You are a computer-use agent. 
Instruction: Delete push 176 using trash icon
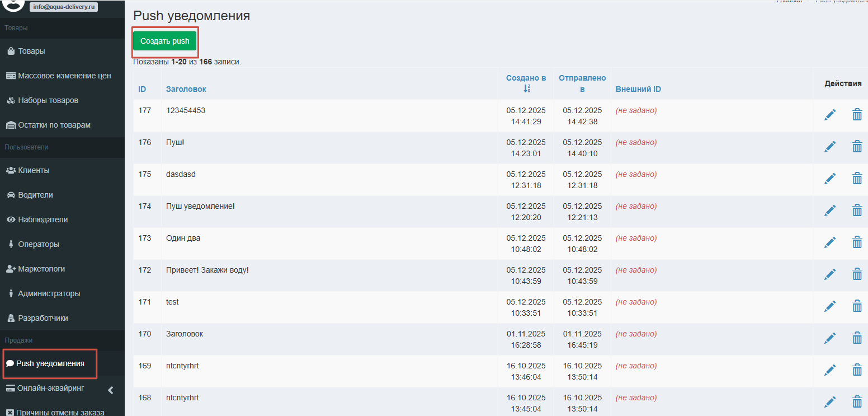[x=857, y=147]
